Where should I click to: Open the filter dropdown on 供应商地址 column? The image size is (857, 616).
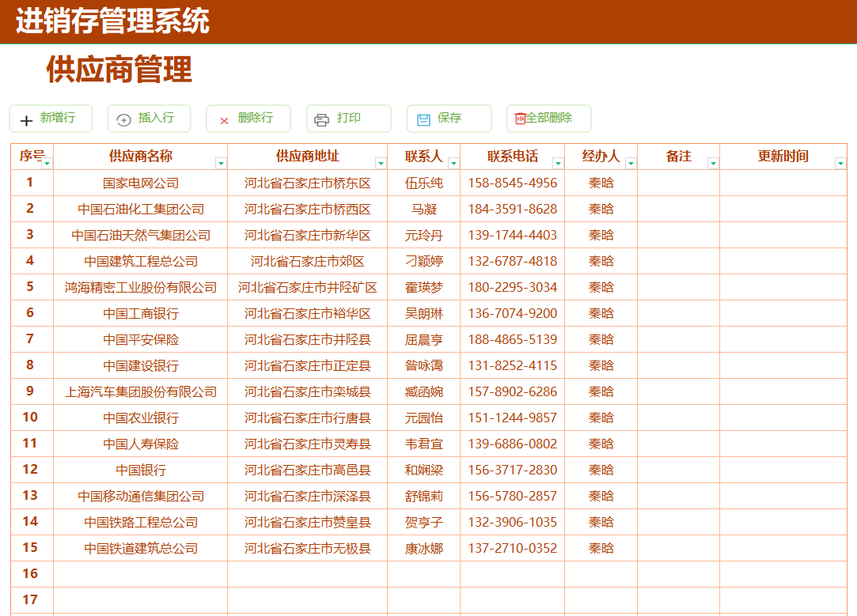click(x=380, y=161)
